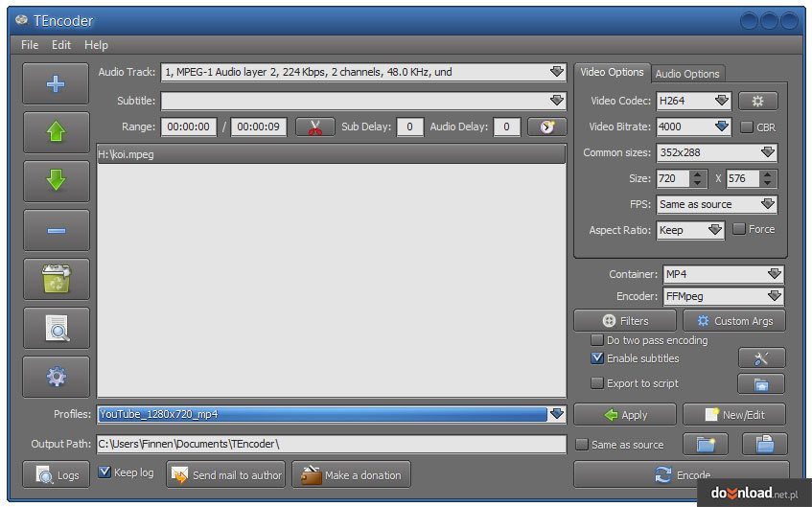Open settings gear button in left sidebar
Image resolution: width=812 pixels, height=507 pixels.
click(x=56, y=377)
